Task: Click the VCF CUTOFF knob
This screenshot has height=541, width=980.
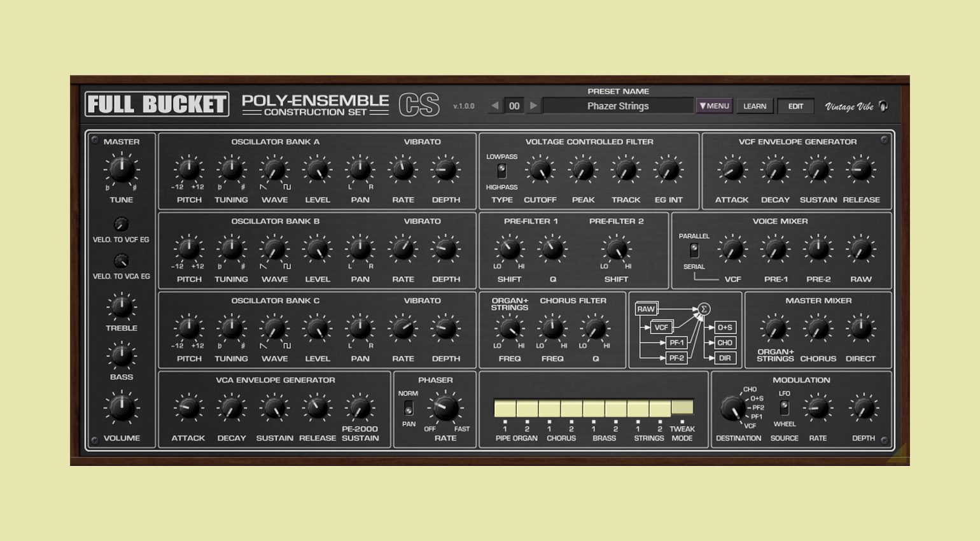Action: pos(540,170)
